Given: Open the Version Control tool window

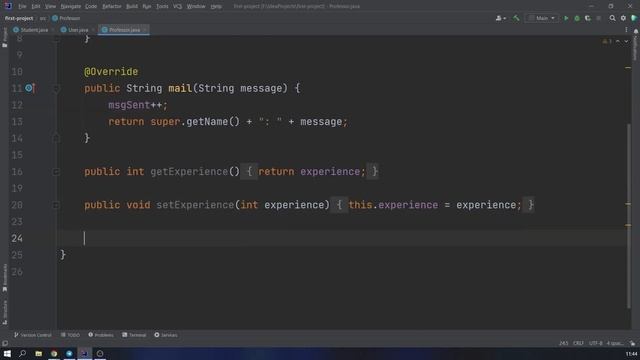Looking at the screenshot, I should 33,335.
